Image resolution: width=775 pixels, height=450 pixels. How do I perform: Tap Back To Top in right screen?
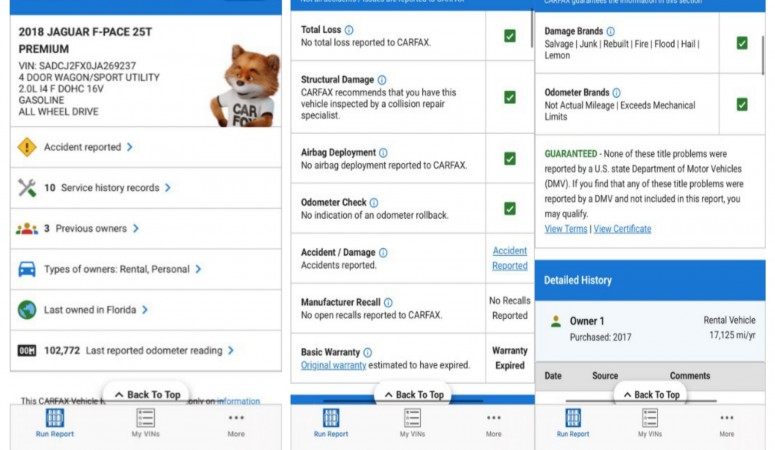[651, 394]
